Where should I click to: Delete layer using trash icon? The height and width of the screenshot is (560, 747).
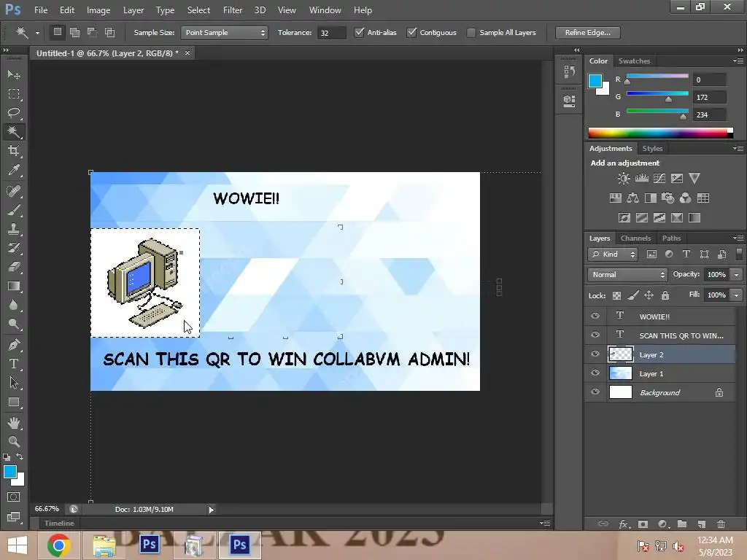click(x=721, y=524)
